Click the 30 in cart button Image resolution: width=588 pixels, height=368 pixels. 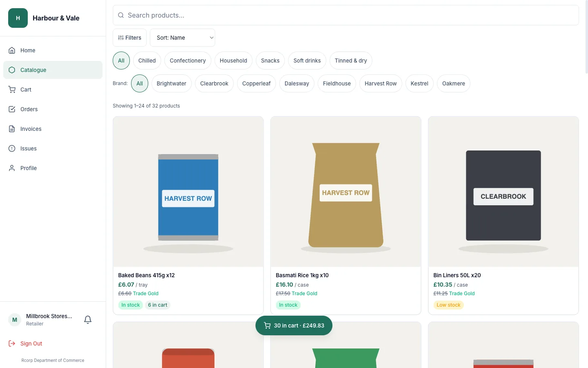294,325
